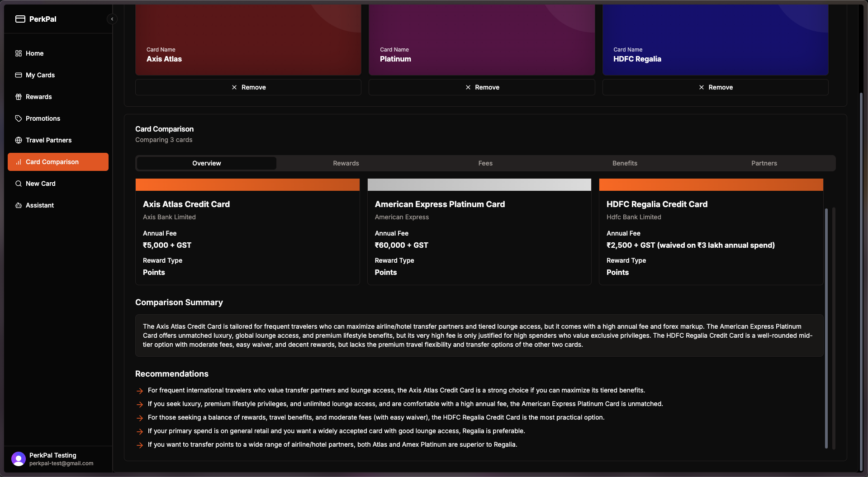This screenshot has height=477, width=868.
Task: Click the orange Axis Atlas color banner
Action: 247,184
